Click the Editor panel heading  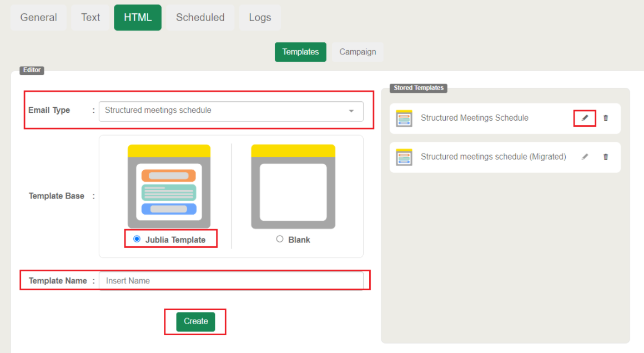tap(32, 71)
